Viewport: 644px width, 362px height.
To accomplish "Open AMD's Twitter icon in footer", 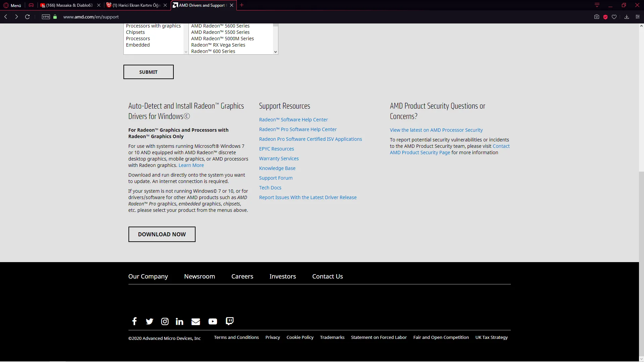I will point(150,321).
